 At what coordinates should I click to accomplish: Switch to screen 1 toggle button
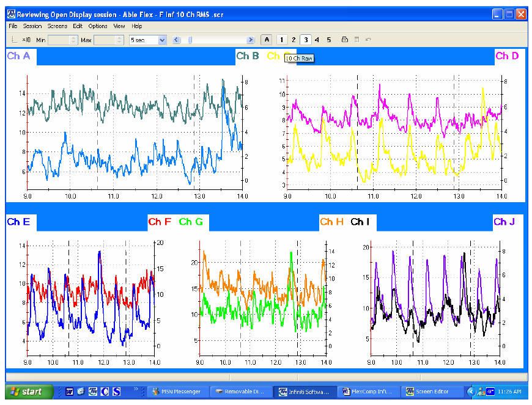pos(281,40)
